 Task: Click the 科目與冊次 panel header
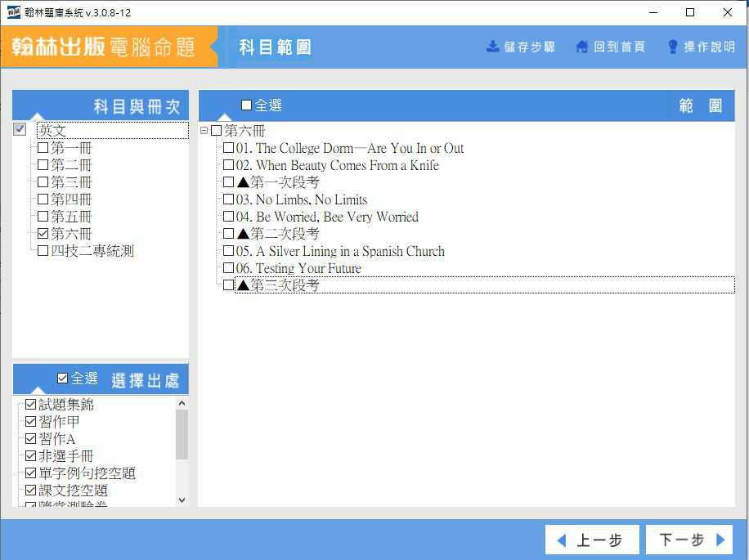point(101,105)
